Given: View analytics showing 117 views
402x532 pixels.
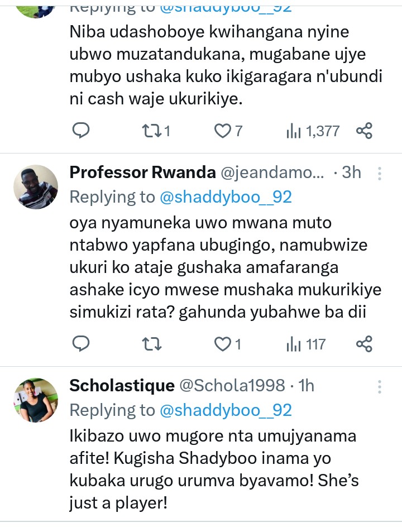Looking at the screenshot, I should coord(306,344).
